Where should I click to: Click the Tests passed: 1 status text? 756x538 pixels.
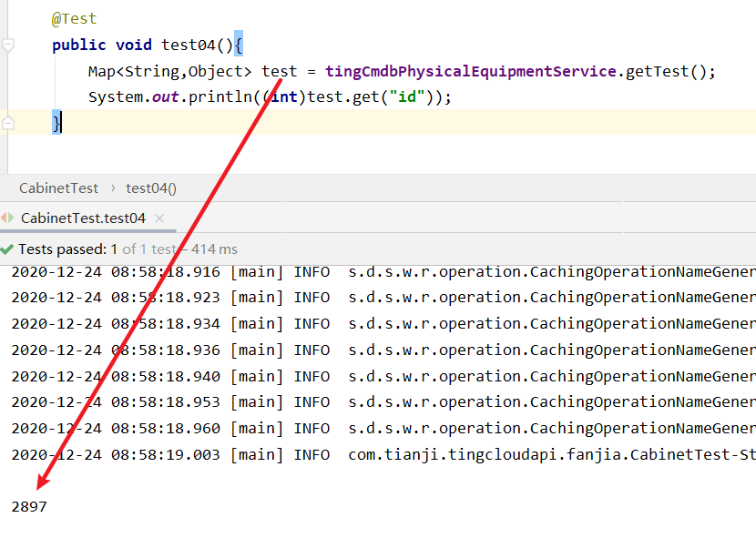pos(68,249)
